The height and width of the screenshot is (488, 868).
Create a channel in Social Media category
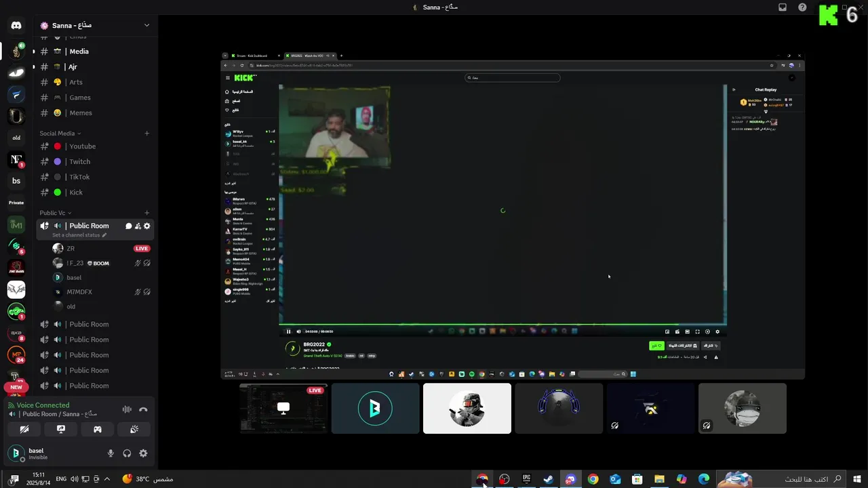click(146, 134)
